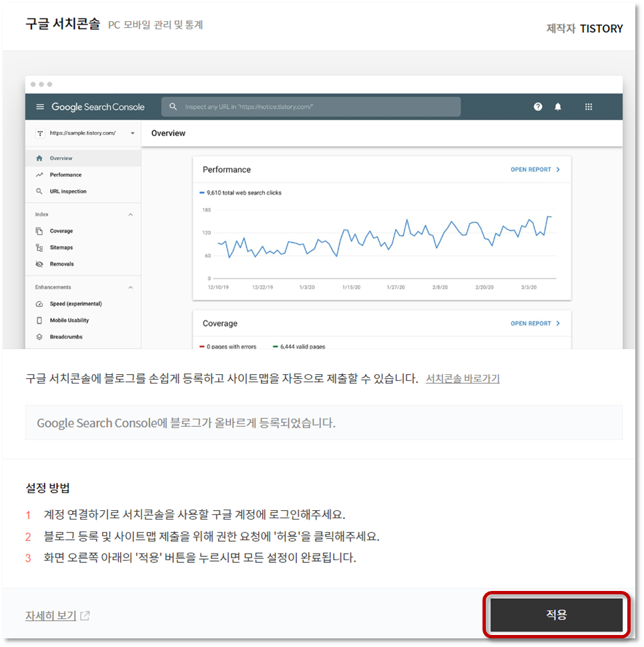Click the '0 pages with errors' legend

[228, 347]
